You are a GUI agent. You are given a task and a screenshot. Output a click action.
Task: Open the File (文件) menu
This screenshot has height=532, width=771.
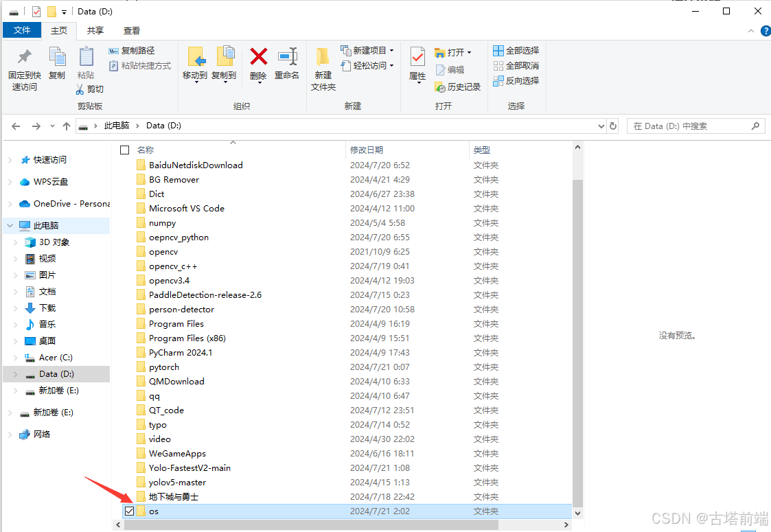[x=22, y=30]
